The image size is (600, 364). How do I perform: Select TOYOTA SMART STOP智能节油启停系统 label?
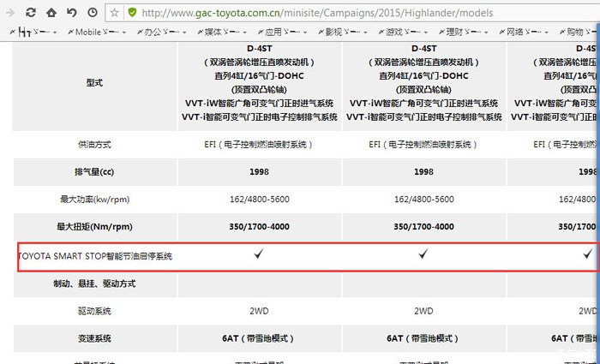(96, 256)
